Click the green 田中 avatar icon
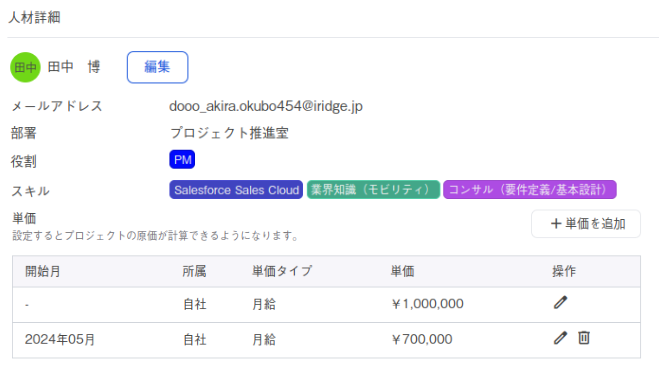The width and height of the screenshot is (659, 380). click(25, 67)
